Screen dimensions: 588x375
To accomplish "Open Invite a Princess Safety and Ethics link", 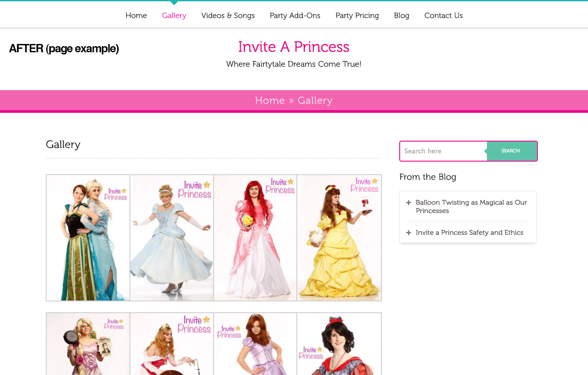I will (469, 233).
